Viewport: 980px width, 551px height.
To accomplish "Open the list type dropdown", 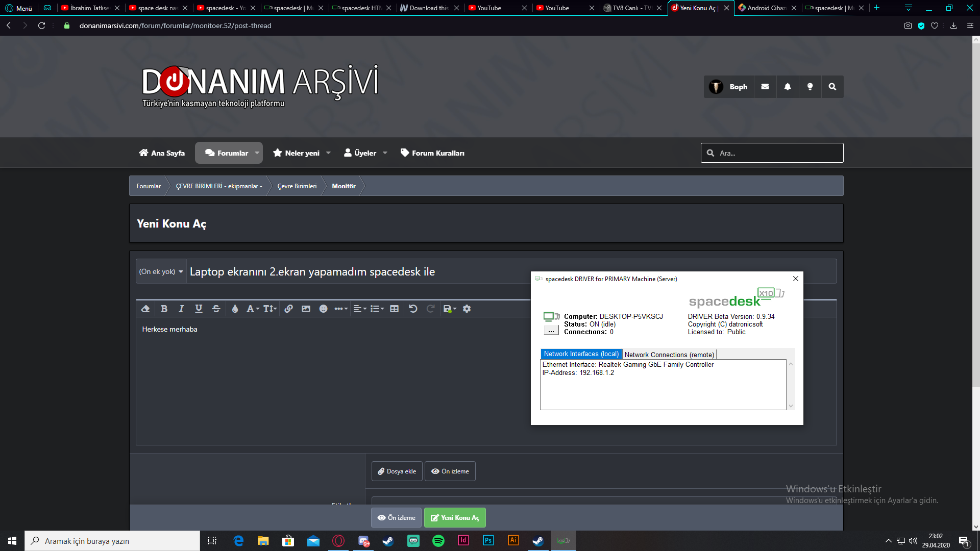I will click(x=377, y=309).
